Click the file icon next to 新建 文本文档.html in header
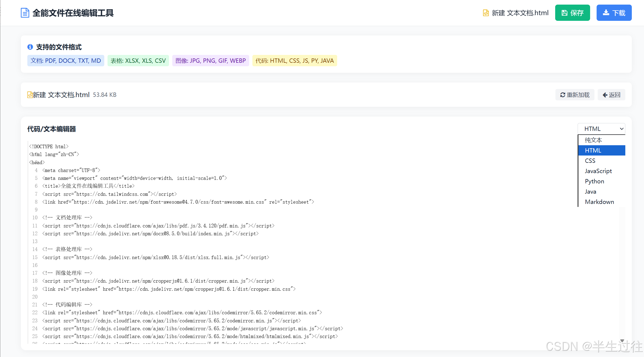Image resolution: width=644 pixels, height=357 pixels. (x=486, y=13)
